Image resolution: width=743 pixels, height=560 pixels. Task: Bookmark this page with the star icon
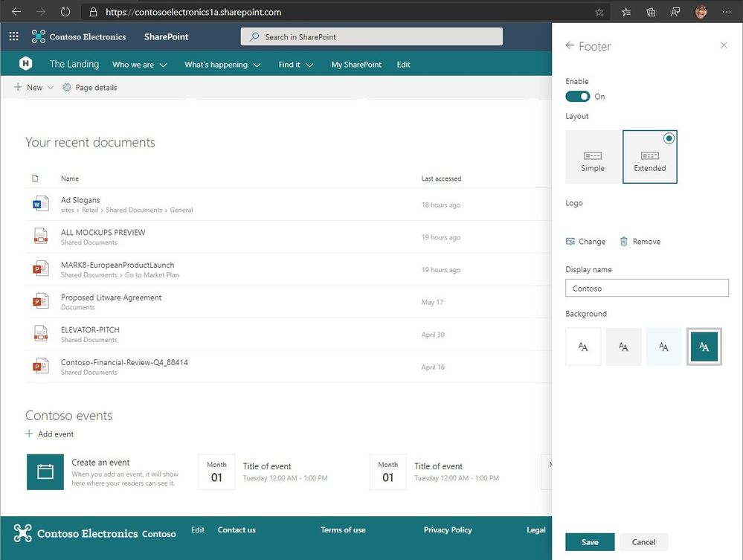[x=599, y=13]
